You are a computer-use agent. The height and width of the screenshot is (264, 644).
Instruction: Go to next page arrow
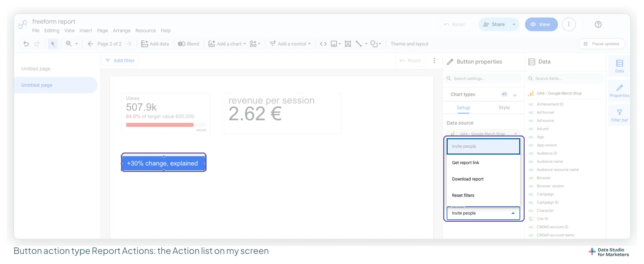pyautogui.click(x=129, y=44)
